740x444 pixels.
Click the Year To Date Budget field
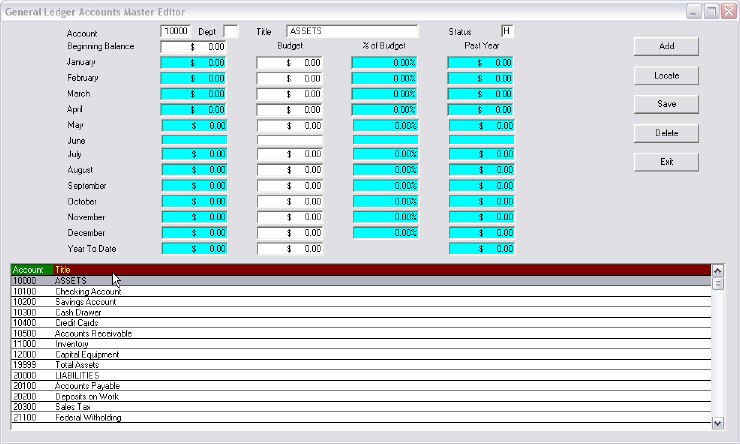coord(289,249)
